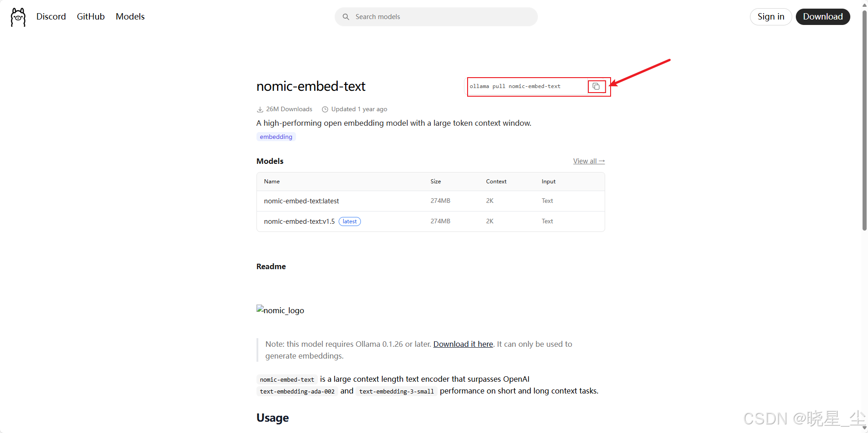Select the nomic-embed-text:latest row
Screen dimensions: 868x433
pos(430,201)
